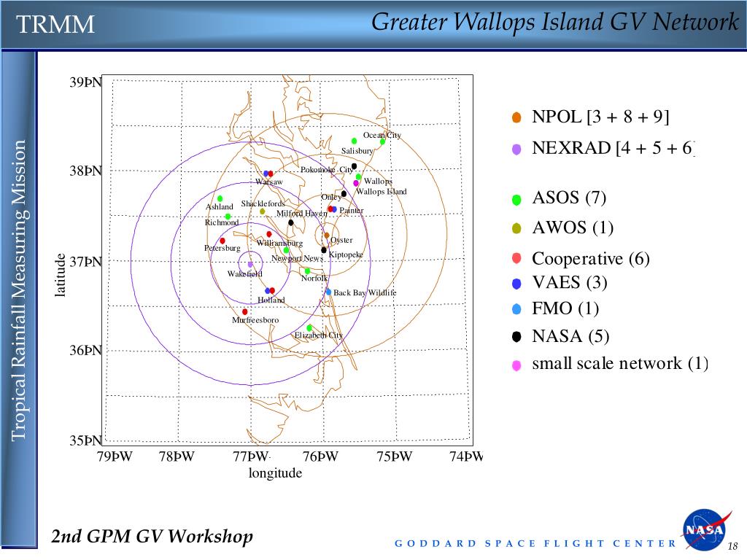Click the black NASA legend dot
Image resolution: width=747 pixels, height=560 pixels.
516,337
